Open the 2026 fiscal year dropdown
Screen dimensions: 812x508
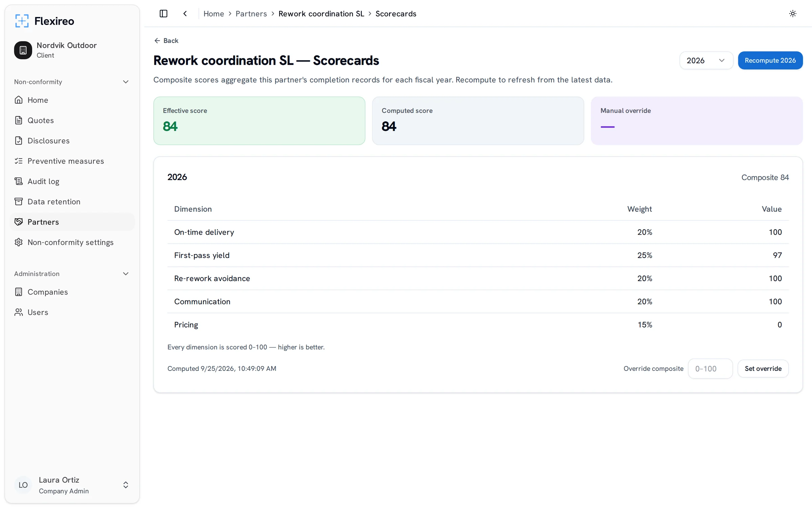(706, 60)
